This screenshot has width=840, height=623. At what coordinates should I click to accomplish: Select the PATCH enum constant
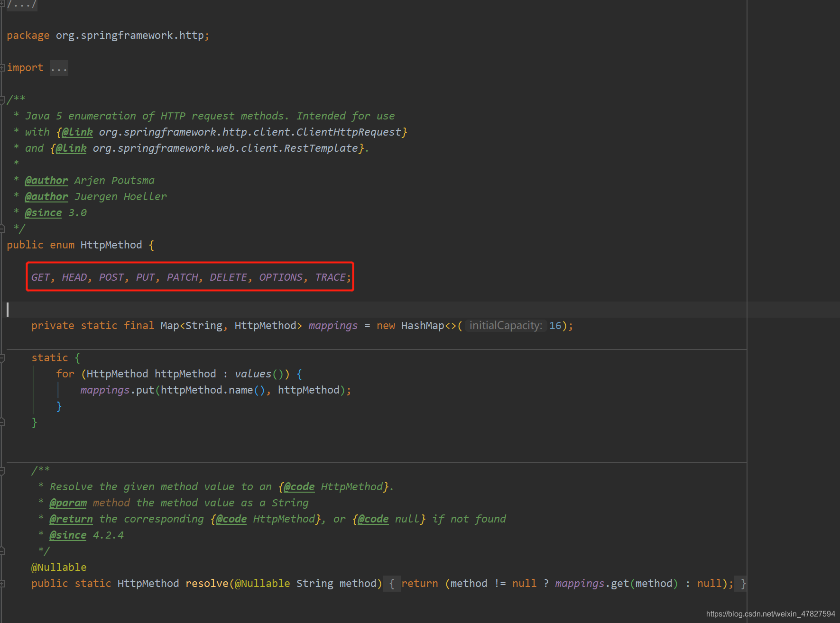(183, 277)
